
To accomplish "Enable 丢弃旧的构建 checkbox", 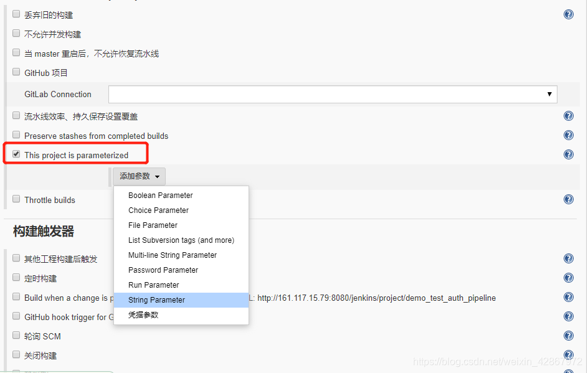I will 16,14.
